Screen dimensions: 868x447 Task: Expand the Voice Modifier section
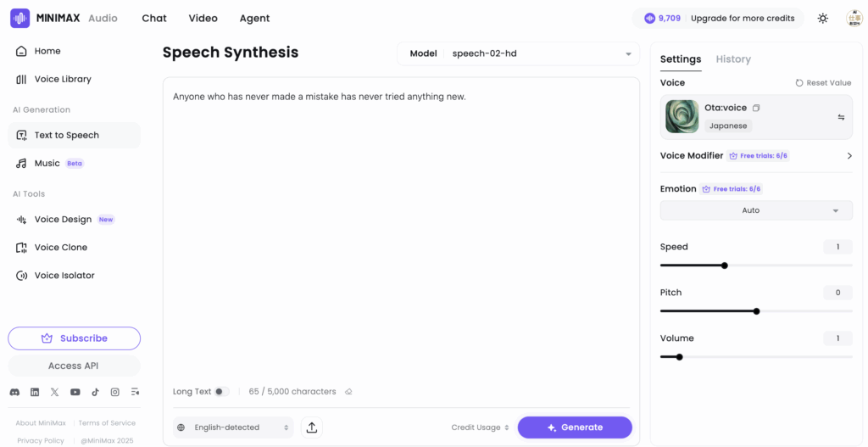pos(849,156)
